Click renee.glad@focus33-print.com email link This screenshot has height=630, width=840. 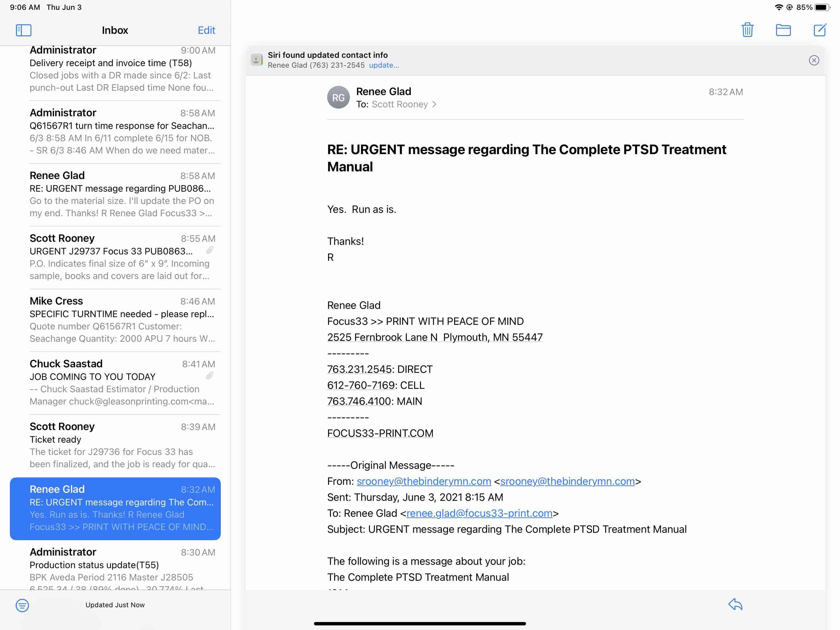coord(479,513)
